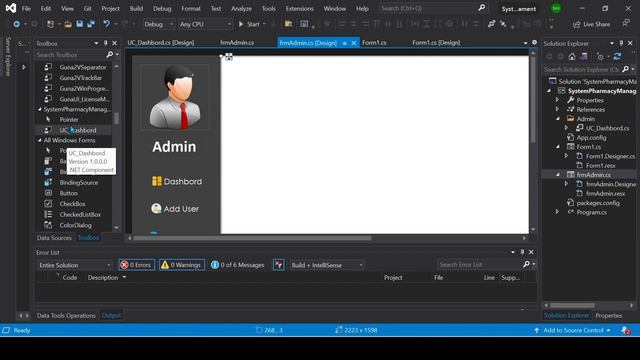Open the Project menu
This screenshot has width=640, height=360.
tap(110, 8)
